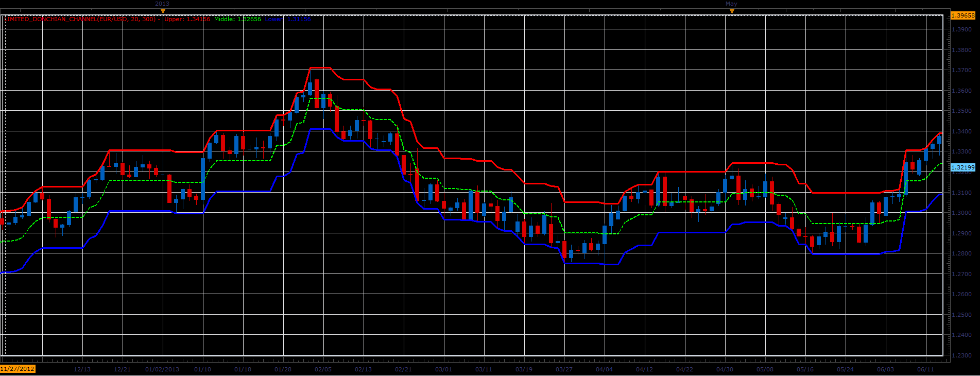
Task: Click the 1.3700 price axis label
Action: pos(962,70)
